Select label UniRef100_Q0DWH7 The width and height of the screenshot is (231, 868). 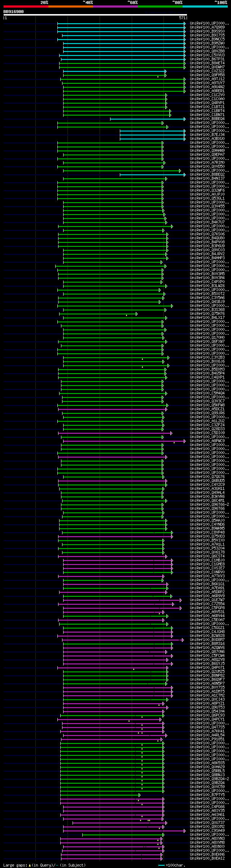click(x=207, y=67)
